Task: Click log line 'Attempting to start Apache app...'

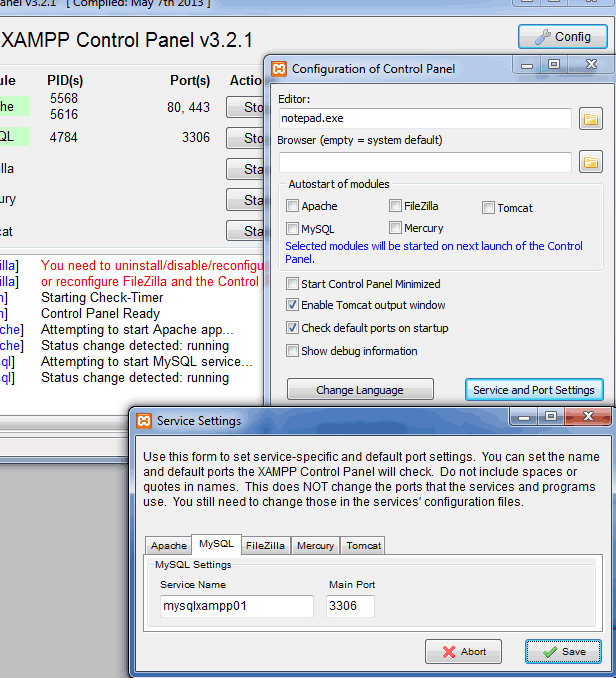Action: 137,329
